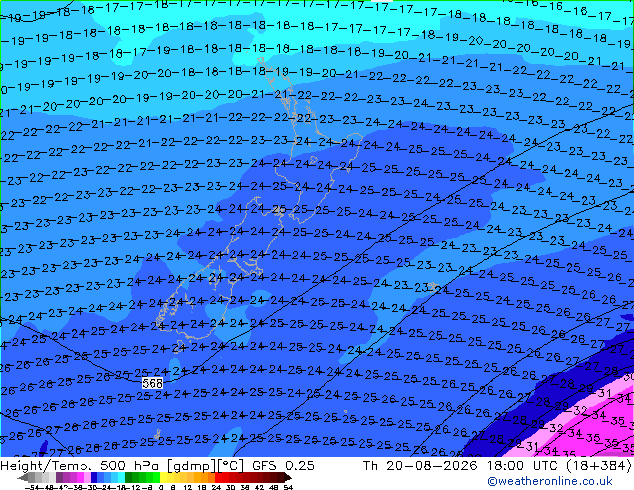Click the bright red legend swatch
This screenshot has width=634, height=490.
pyautogui.click(x=218, y=478)
